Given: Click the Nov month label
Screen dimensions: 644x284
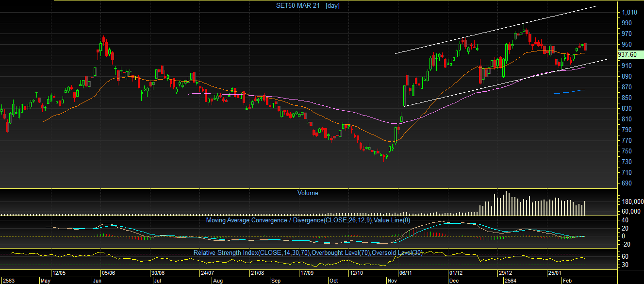Looking at the screenshot, I should pos(393,281).
